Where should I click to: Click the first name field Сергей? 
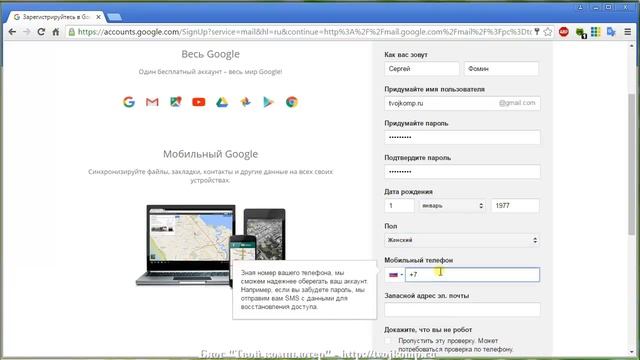pos(422,69)
